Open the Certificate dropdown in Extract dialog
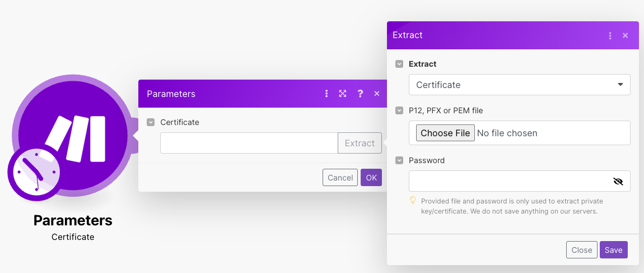 519,85
